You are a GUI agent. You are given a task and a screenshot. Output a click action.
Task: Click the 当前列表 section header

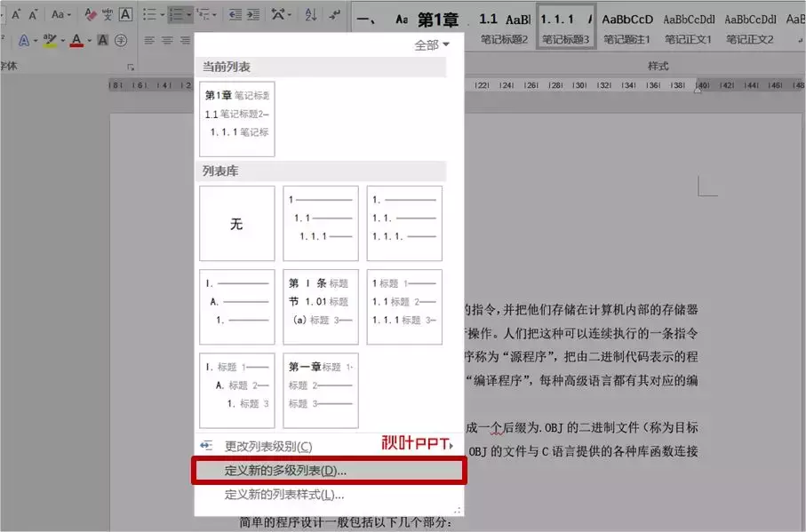point(322,67)
